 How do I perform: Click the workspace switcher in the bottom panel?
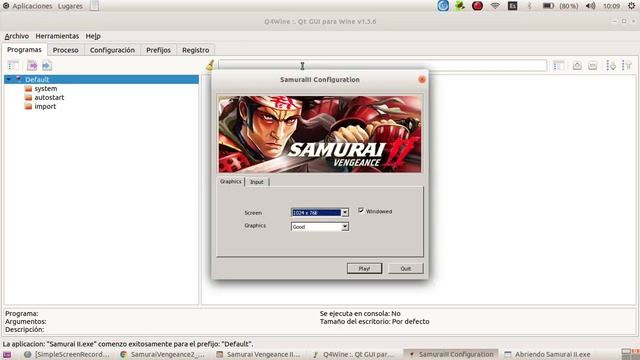coord(630,354)
